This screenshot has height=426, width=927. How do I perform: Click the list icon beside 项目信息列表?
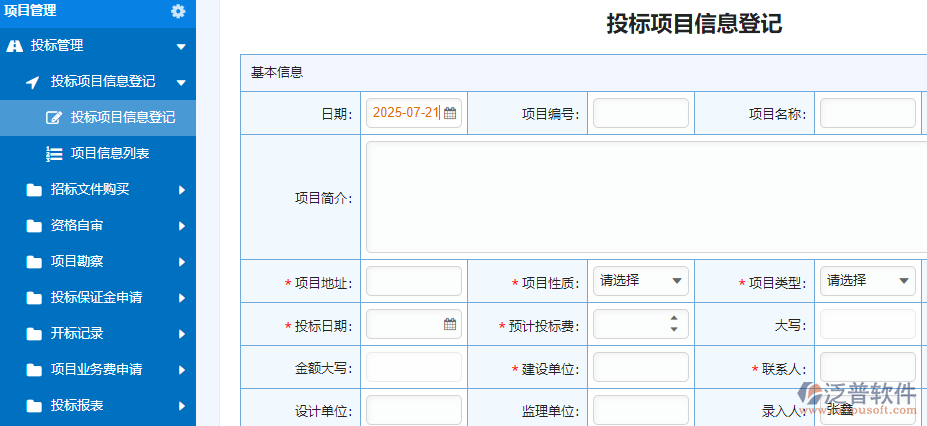(x=55, y=154)
